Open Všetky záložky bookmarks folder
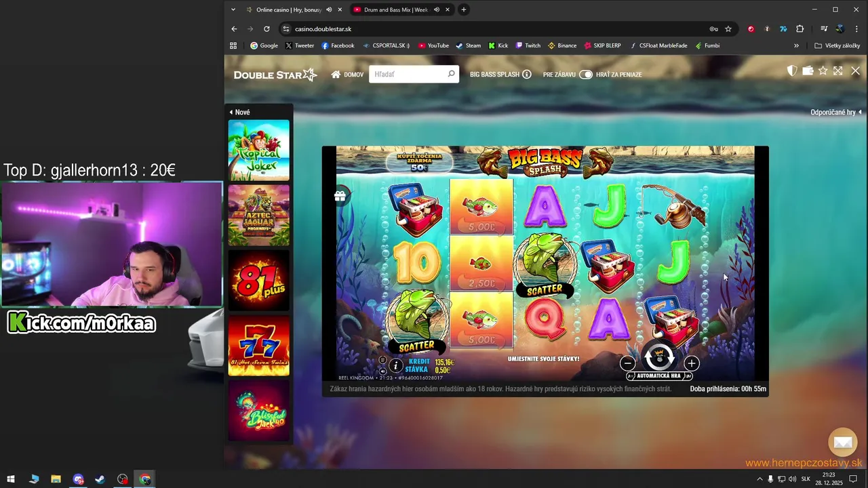The height and width of the screenshot is (488, 868). 837,45
